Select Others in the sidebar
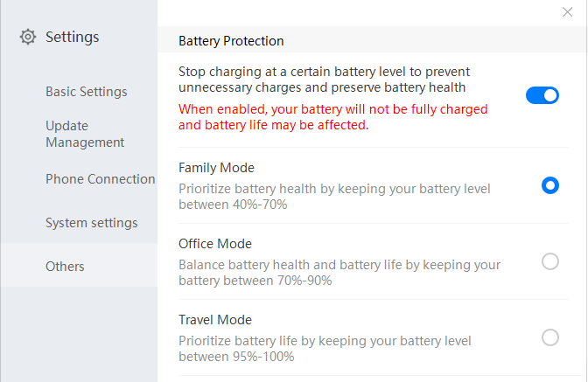This screenshot has width=588, height=382. coord(65,267)
